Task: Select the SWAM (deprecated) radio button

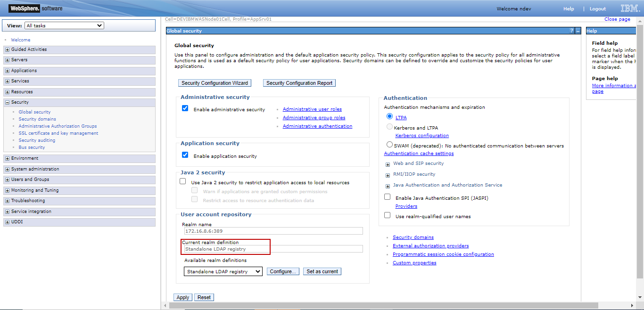Action: 389,145
